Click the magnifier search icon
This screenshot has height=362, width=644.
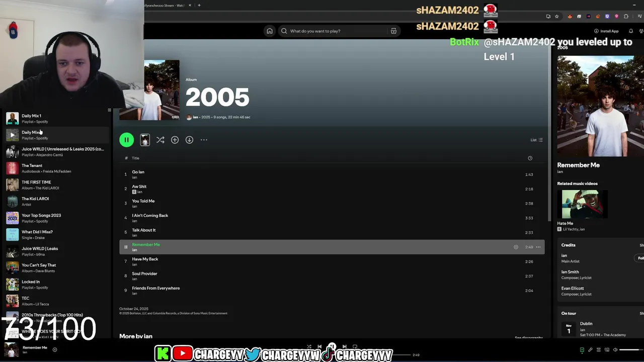(284, 31)
